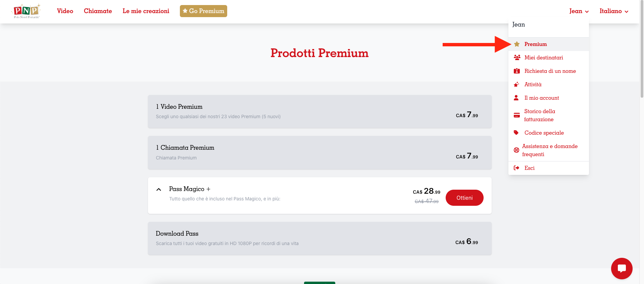Click the person icon for Il mio account
Screen dimensions: 644x284
[x=516, y=98]
